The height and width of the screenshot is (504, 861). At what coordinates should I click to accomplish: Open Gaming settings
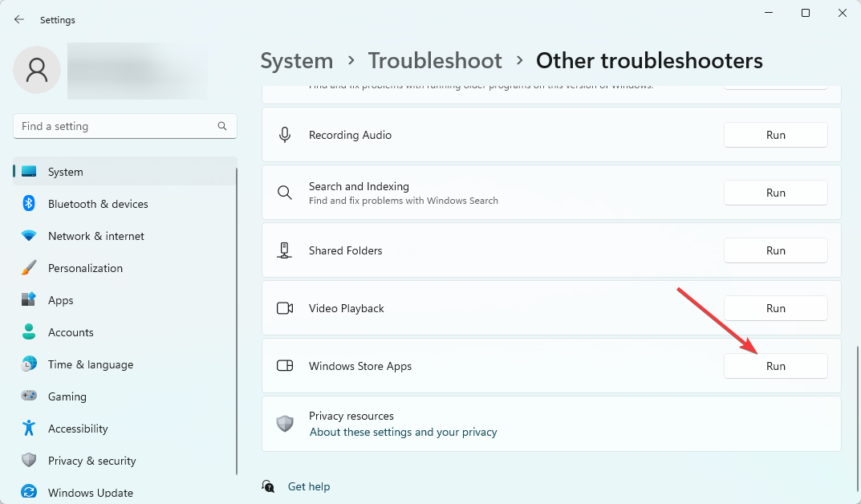pos(125,396)
